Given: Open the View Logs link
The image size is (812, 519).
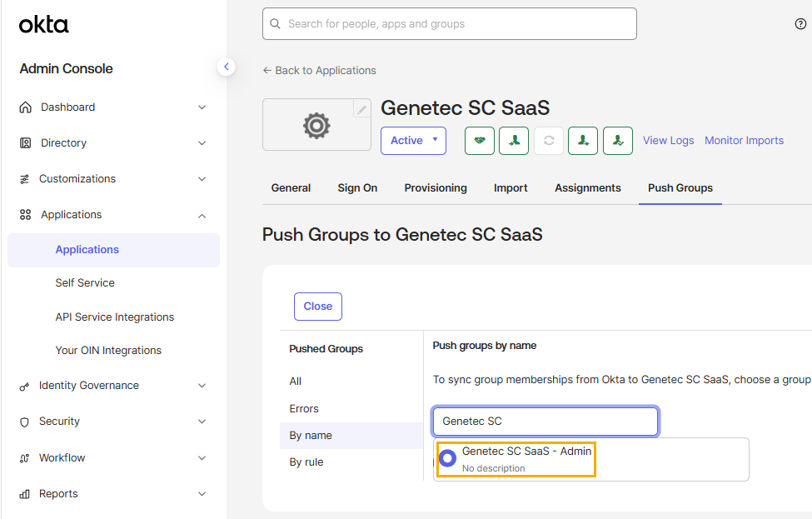Looking at the screenshot, I should point(669,140).
